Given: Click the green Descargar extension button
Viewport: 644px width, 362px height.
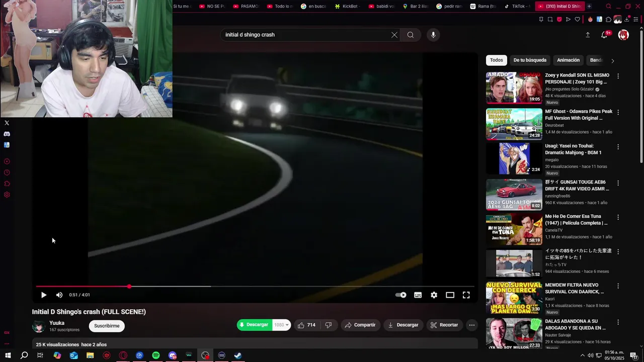Looking at the screenshot, I should (x=255, y=325).
